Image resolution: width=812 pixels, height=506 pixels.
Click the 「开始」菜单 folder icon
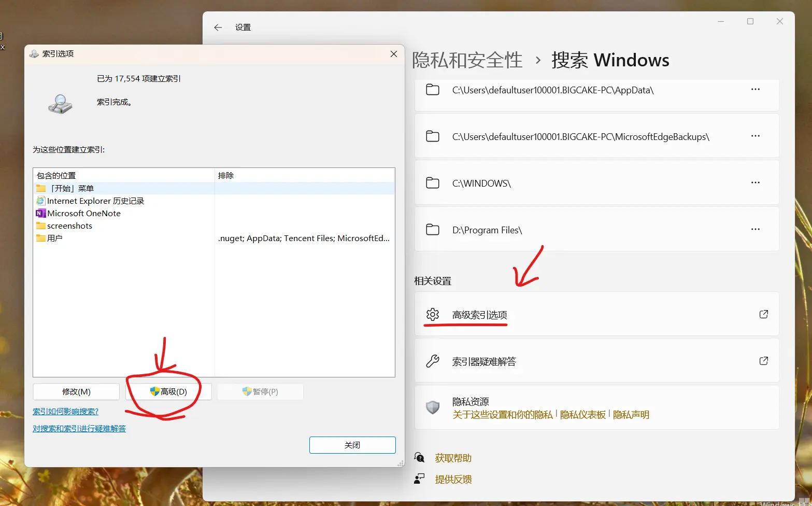point(41,188)
